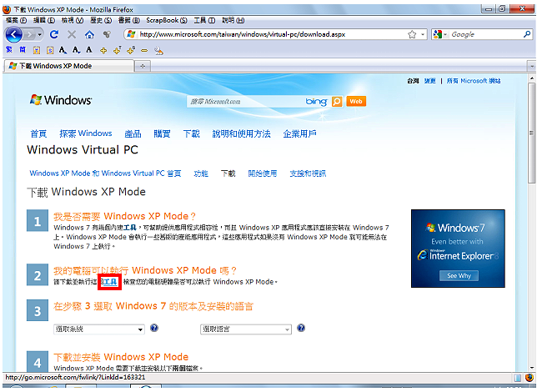542x392 pixels.
Task: Open the 說明和使用方法 navigation link
Action: click(x=241, y=133)
